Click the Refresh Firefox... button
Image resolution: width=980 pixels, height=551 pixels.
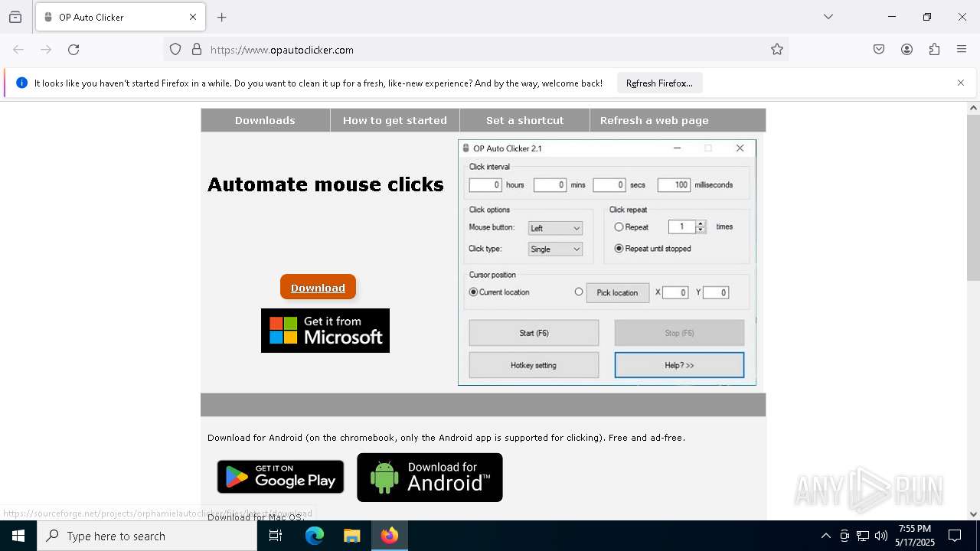[659, 83]
